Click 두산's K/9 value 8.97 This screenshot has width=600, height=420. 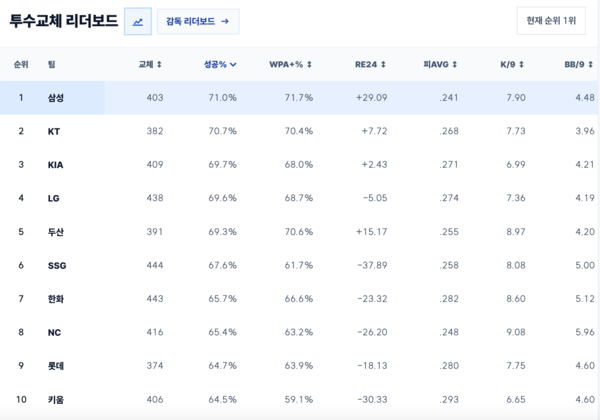[516, 231]
